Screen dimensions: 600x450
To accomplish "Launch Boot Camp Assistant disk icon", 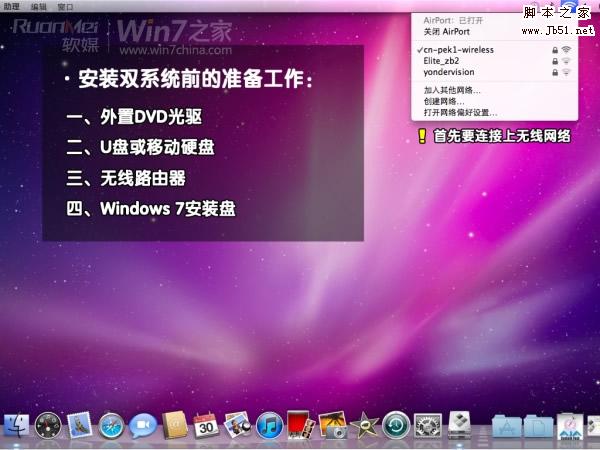I will click(x=459, y=425).
